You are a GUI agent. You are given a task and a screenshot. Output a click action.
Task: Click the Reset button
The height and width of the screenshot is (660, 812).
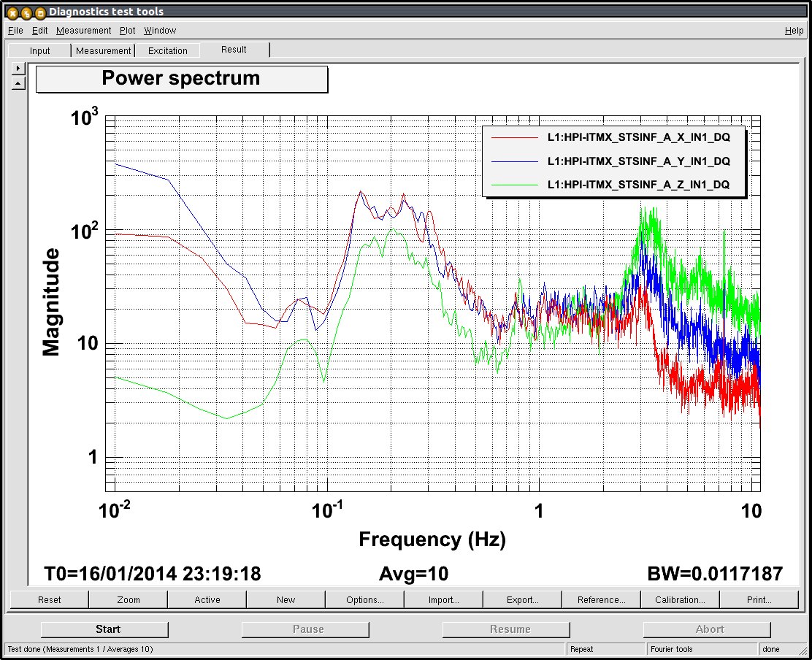click(50, 599)
